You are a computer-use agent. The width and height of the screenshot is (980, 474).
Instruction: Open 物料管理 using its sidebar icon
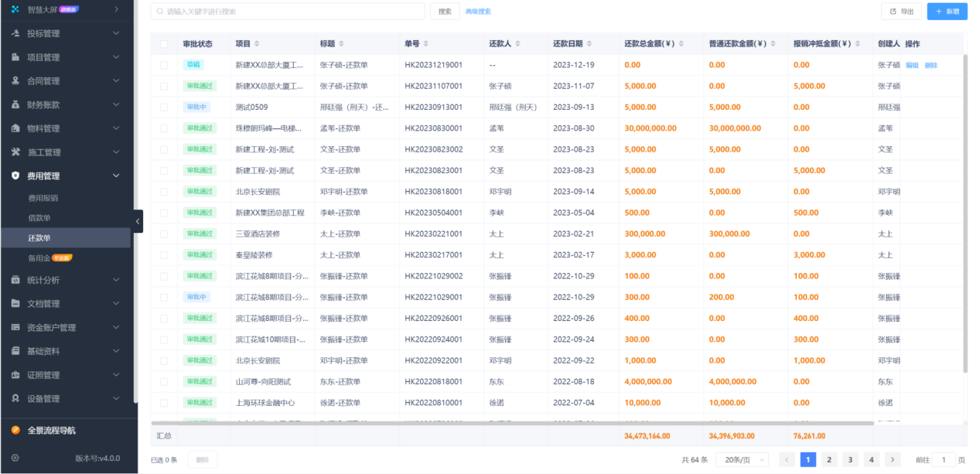pos(15,128)
